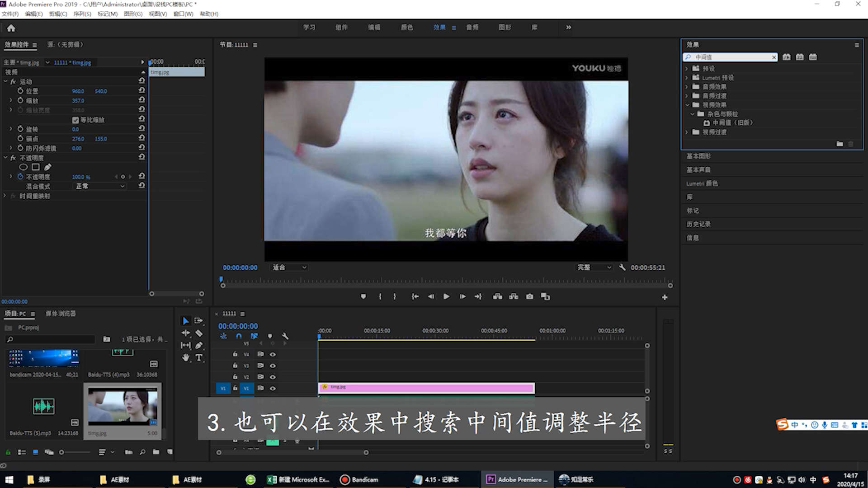868x488 pixels.
Task: Open the playback resolution dropdown showing 完整
Action: (594, 267)
